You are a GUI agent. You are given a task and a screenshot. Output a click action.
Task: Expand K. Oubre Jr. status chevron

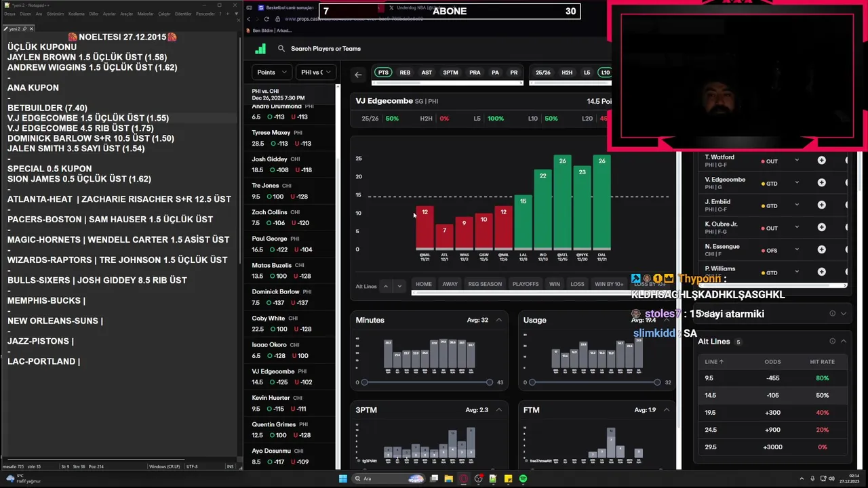(x=797, y=227)
